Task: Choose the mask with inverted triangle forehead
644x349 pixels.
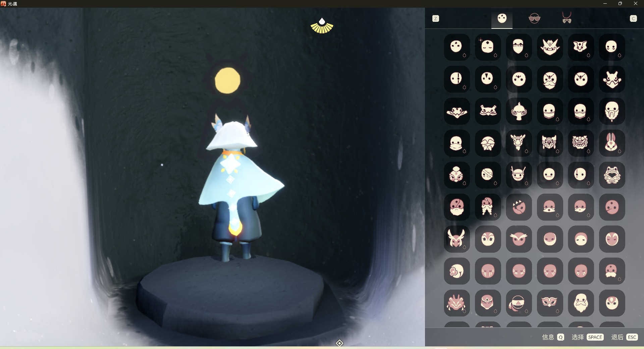Action: click(x=488, y=79)
